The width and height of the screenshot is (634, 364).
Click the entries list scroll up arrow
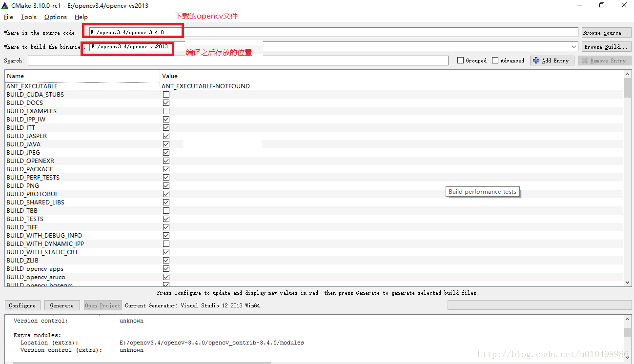click(x=627, y=74)
